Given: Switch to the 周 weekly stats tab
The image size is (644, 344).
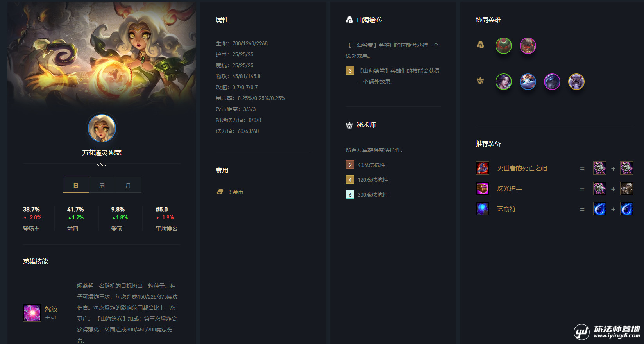Looking at the screenshot, I should point(102,185).
